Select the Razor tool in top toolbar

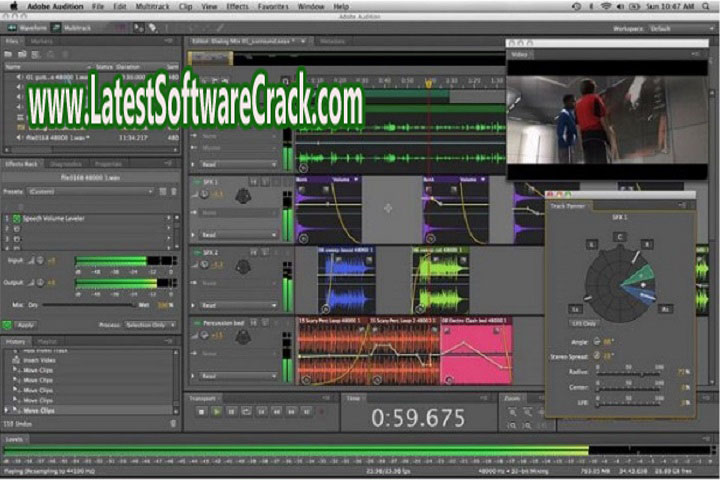pos(152,28)
